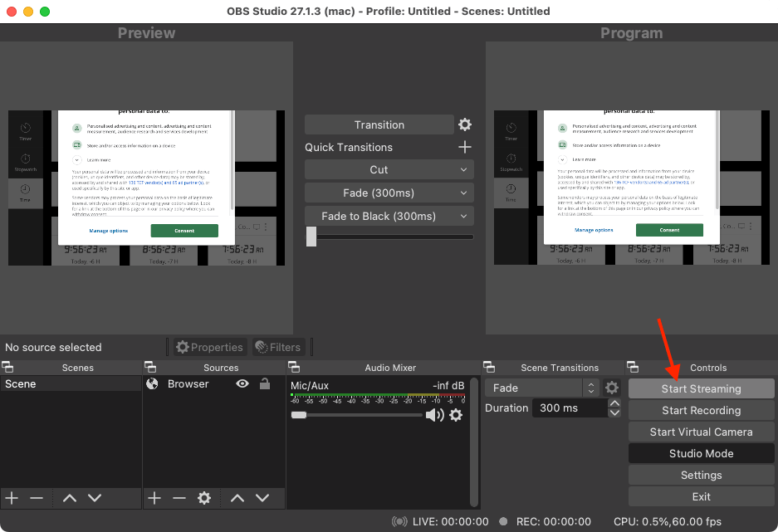Remove selected scene with minus icon
778x532 pixels.
tap(37, 498)
